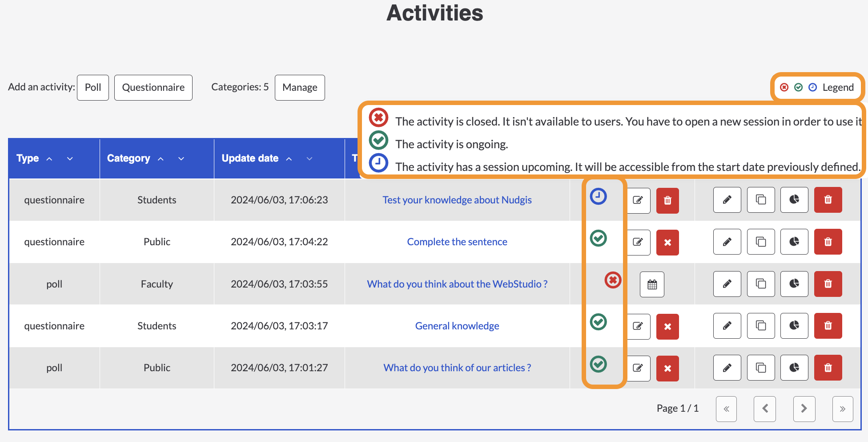The width and height of the screenshot is (868, 442).
Task: Sort Type column ascending
Action: pos(49,159)
